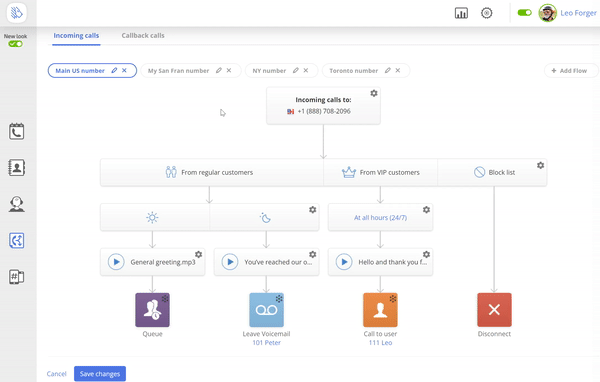Edit the Main US number name
This screenshot has height=382, width=600.
click(114, 70)
